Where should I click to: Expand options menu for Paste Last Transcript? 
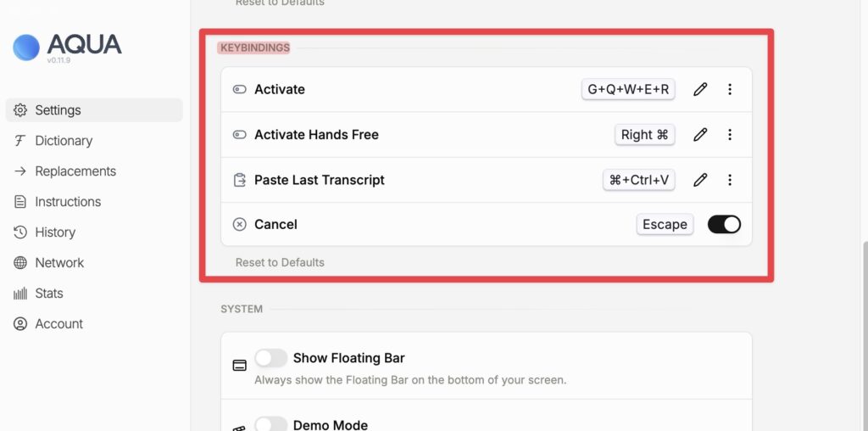coord(730,180)
